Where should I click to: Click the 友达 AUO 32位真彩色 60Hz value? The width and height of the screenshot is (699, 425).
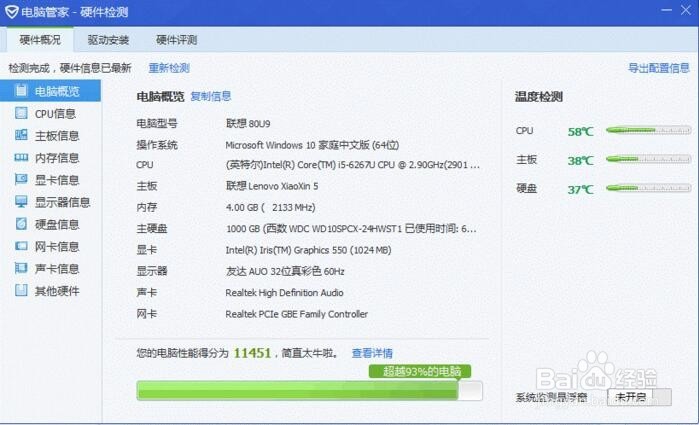pos(285,271)
